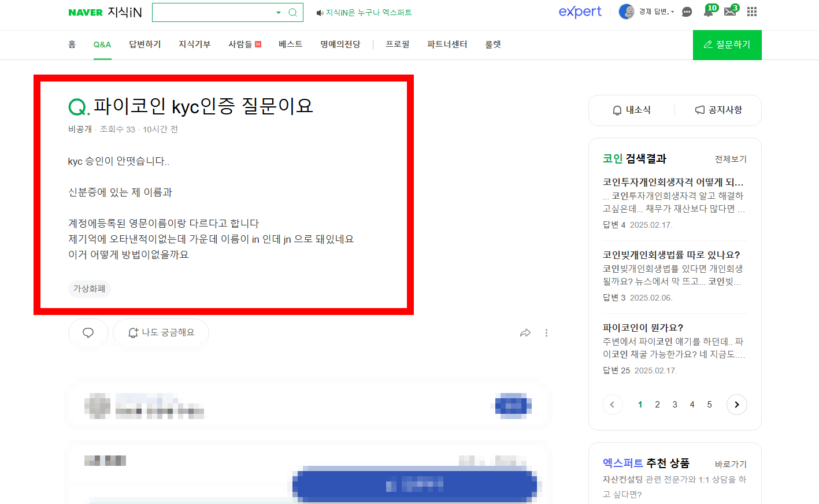The image size is (819, 504).
Task: Open the 파트너센터 menu item
Action: [x=447, y=45]
